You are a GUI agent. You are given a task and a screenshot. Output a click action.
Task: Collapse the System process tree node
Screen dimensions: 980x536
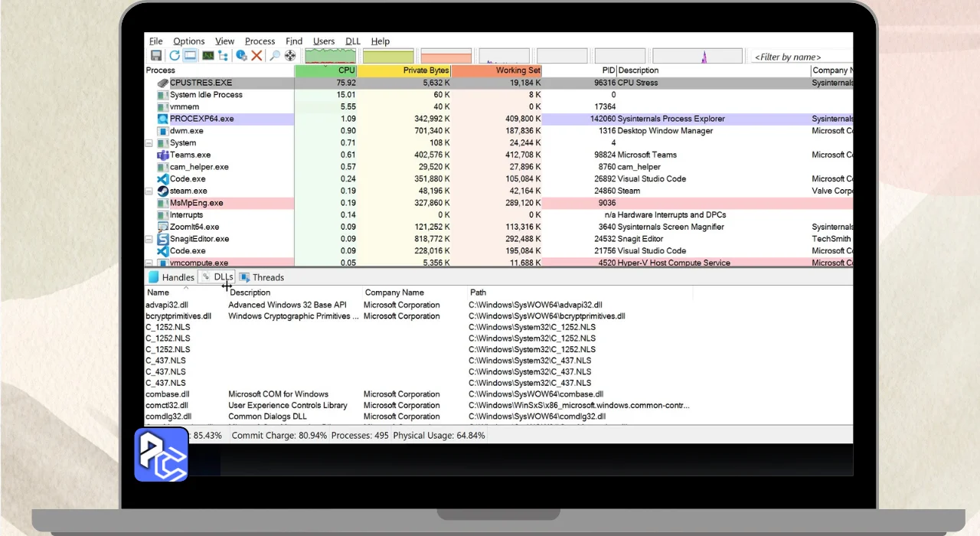(x=149, y=143)
